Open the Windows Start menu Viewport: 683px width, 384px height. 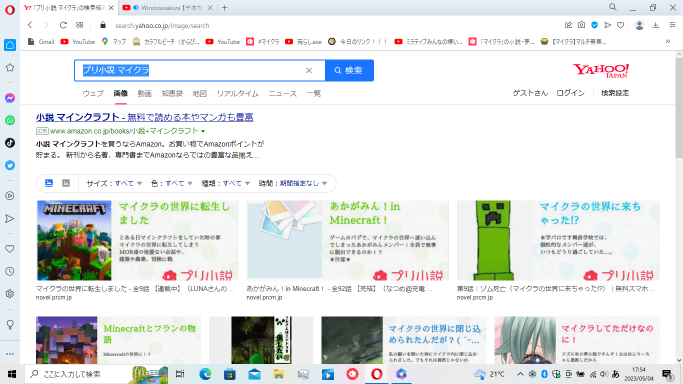coord(12,374)
